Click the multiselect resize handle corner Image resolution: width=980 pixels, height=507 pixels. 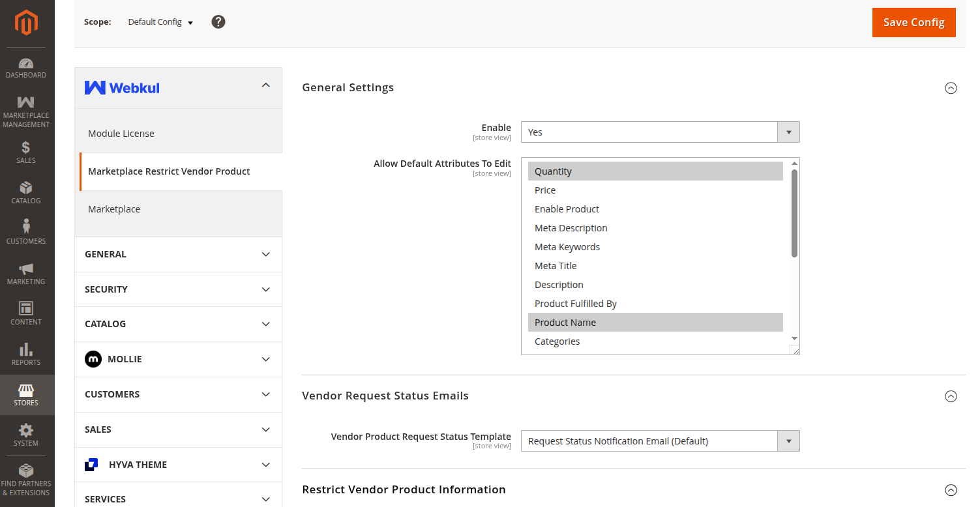[795, 350]
